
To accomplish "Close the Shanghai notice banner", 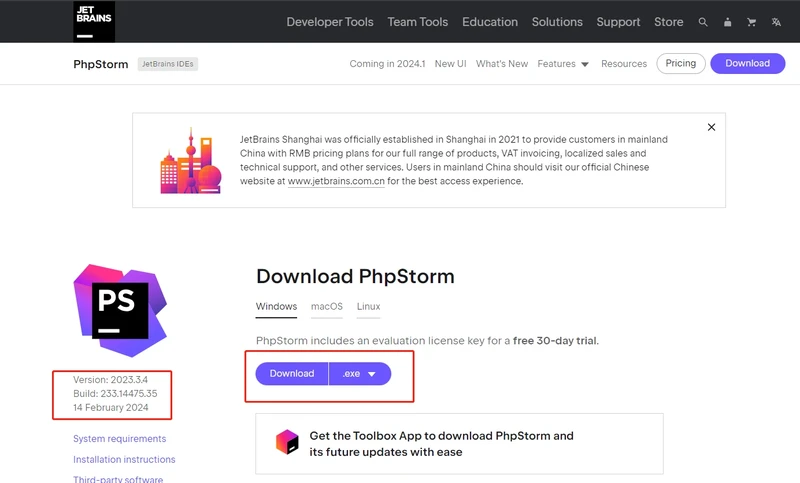I will 711,127.
